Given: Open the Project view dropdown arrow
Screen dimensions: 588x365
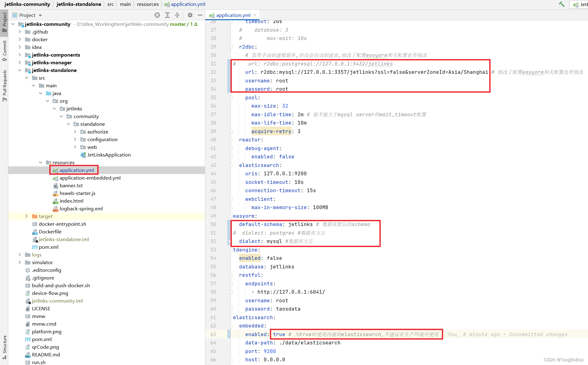Looking at the screenshot, I should click(x=40, y=15).
